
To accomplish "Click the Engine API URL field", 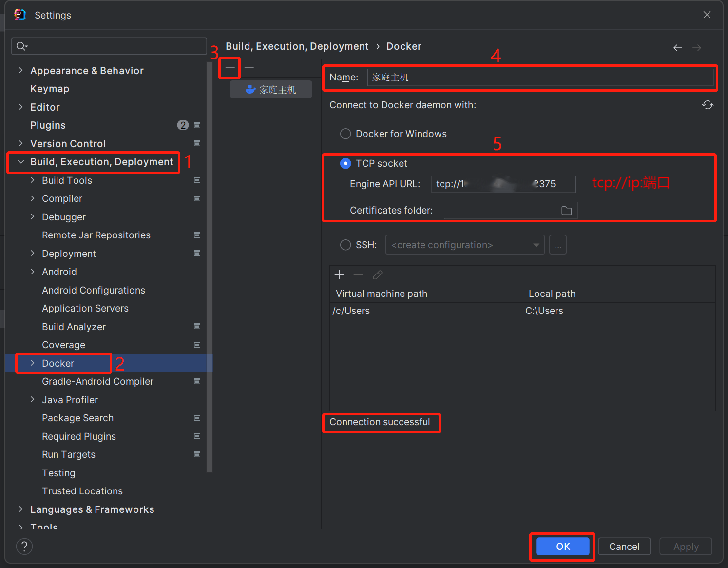I will (503, 184).
